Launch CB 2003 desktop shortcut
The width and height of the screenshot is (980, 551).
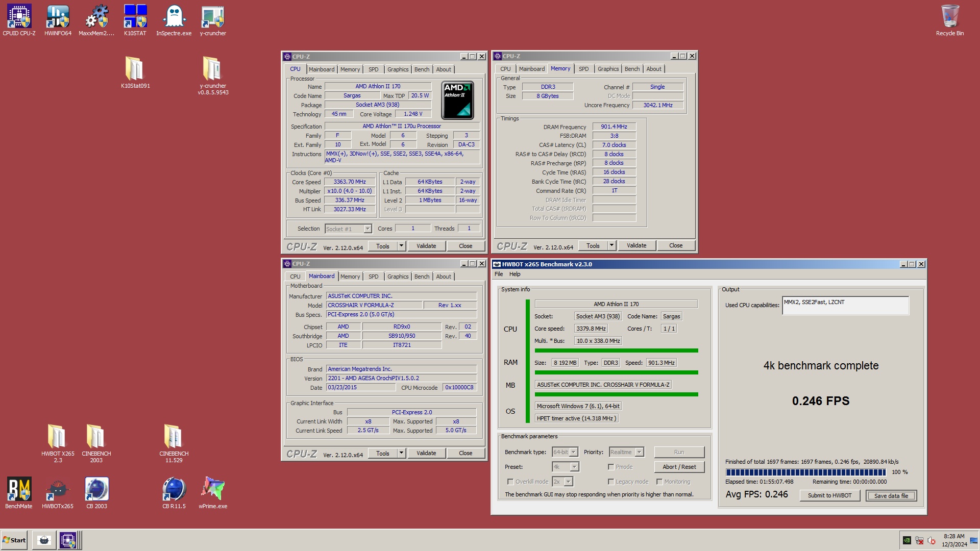96,493
